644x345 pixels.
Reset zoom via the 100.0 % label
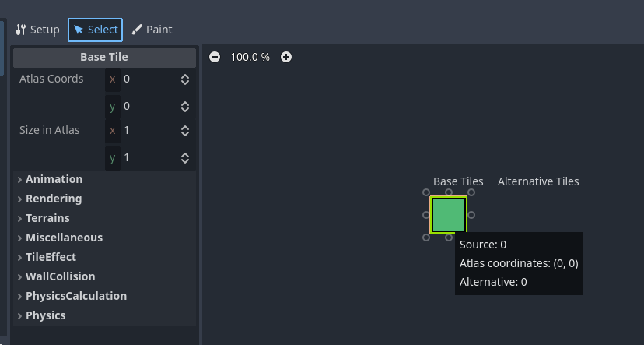[250, 57]
